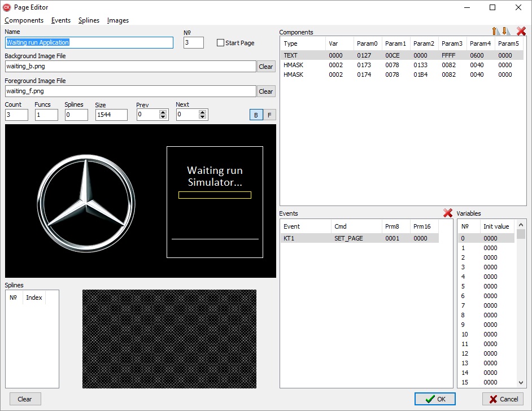Click the Param0 column header
The height and width of the screenshot is (411, 532).
pos(368,43)
